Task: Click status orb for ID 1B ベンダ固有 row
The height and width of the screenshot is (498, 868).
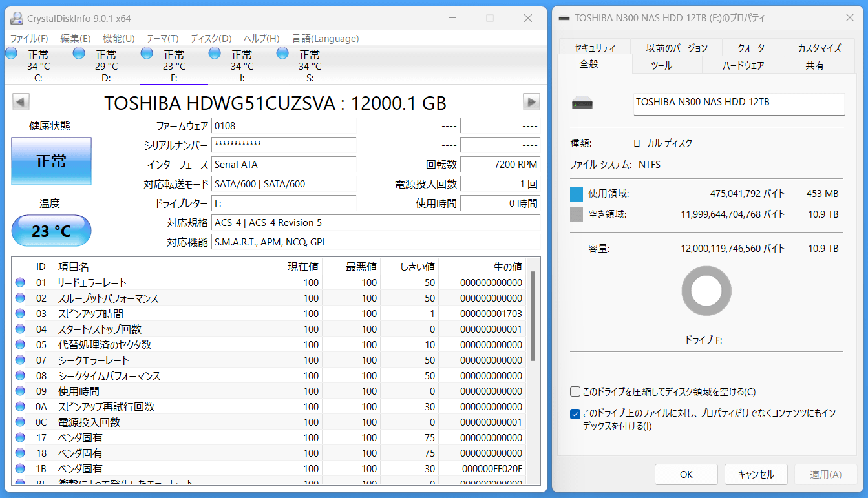Action: point(20,469)
